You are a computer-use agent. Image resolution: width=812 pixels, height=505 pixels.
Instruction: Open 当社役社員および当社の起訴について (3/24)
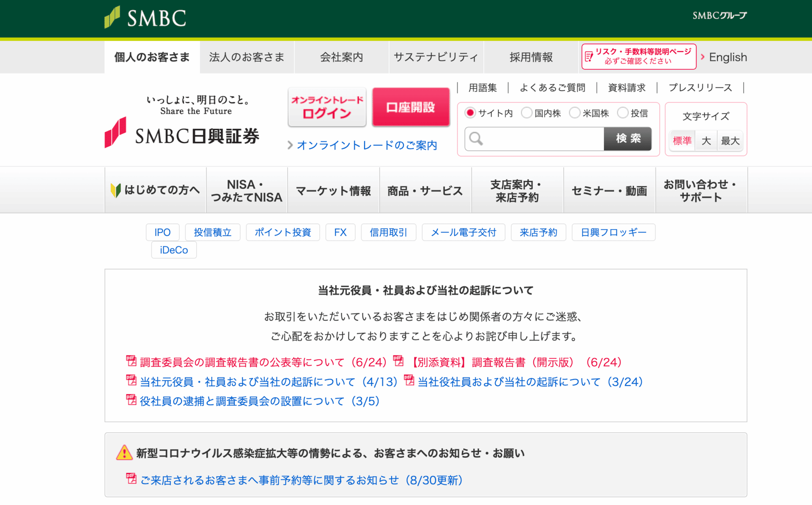(x=530, y=382)
